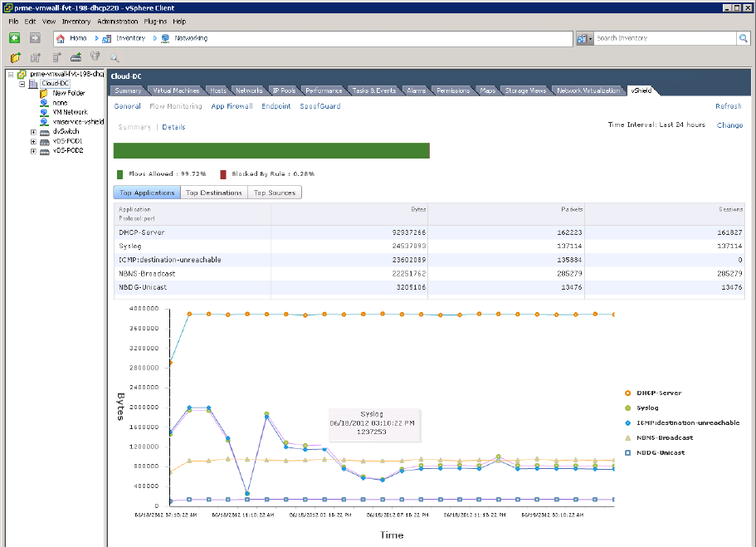
Task: Click into the Search Inventory field
Action: 665,38
